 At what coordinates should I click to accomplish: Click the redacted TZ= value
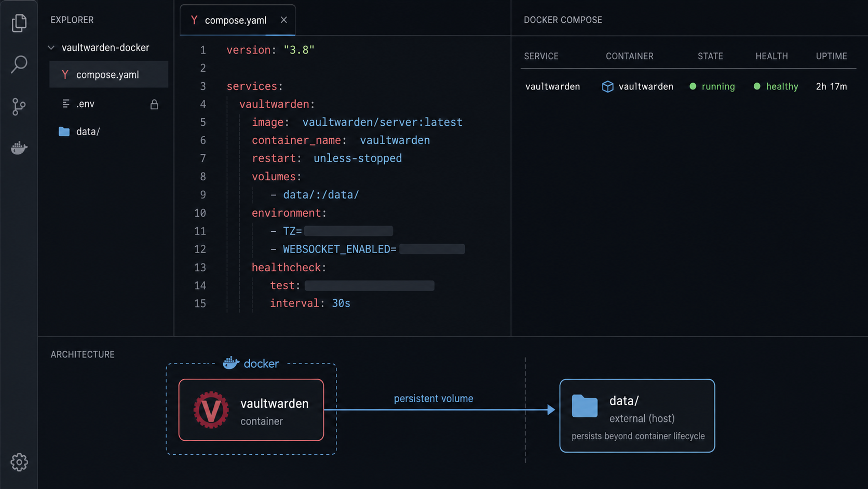point(348,231)
